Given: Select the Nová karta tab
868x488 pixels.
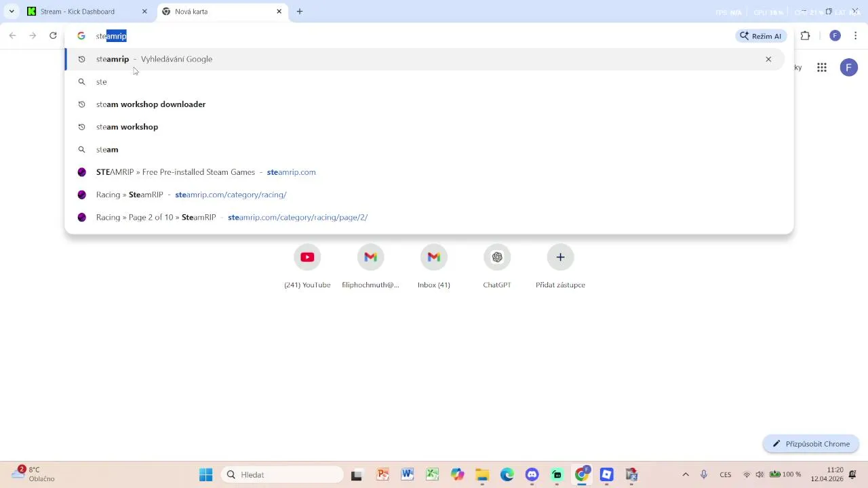Looking at the screenshot, I should (x=223, y=12).
